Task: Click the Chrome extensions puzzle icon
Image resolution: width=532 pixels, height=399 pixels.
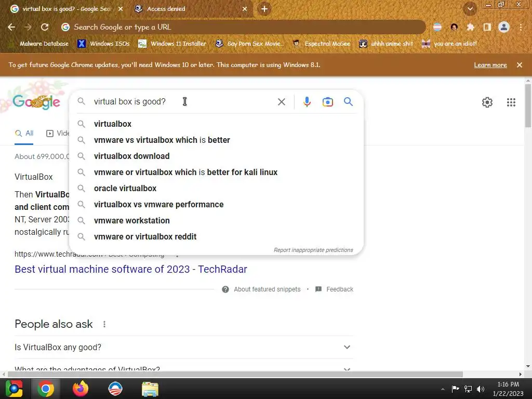Action: [470, 27]
